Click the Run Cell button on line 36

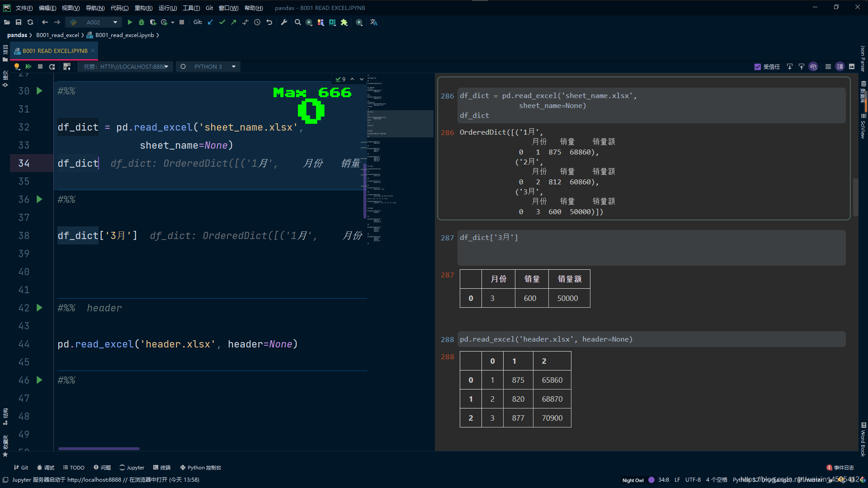[x=39, y=199]
